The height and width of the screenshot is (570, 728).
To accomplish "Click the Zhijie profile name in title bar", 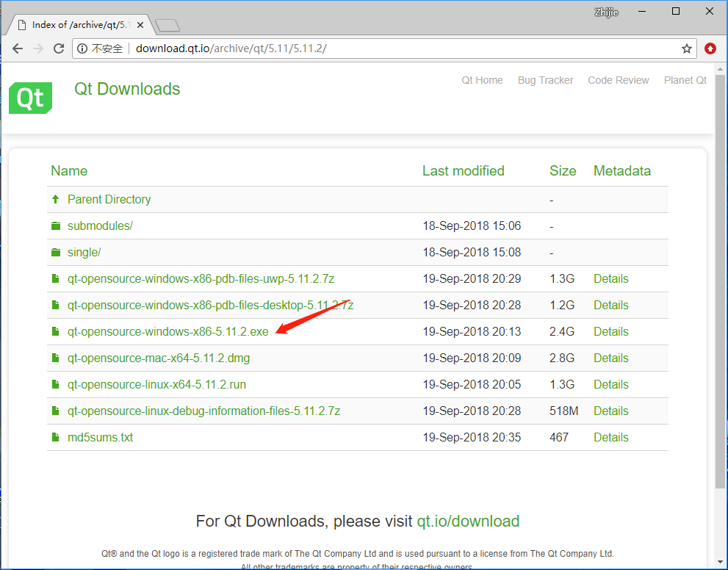I will [x=606, y=12].
